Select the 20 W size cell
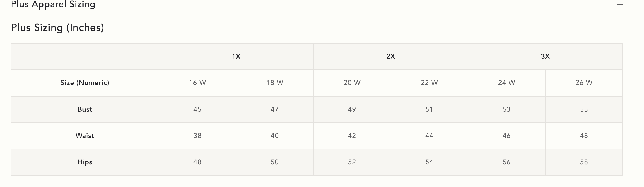 click(x=352, y=83)
